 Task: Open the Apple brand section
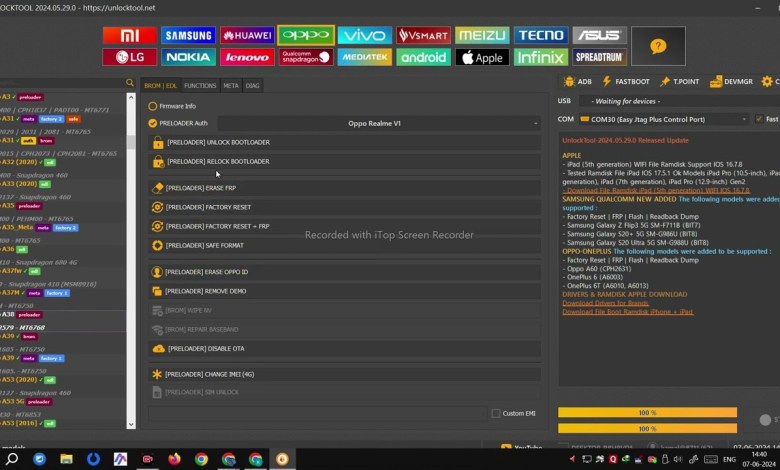(482, 57)
